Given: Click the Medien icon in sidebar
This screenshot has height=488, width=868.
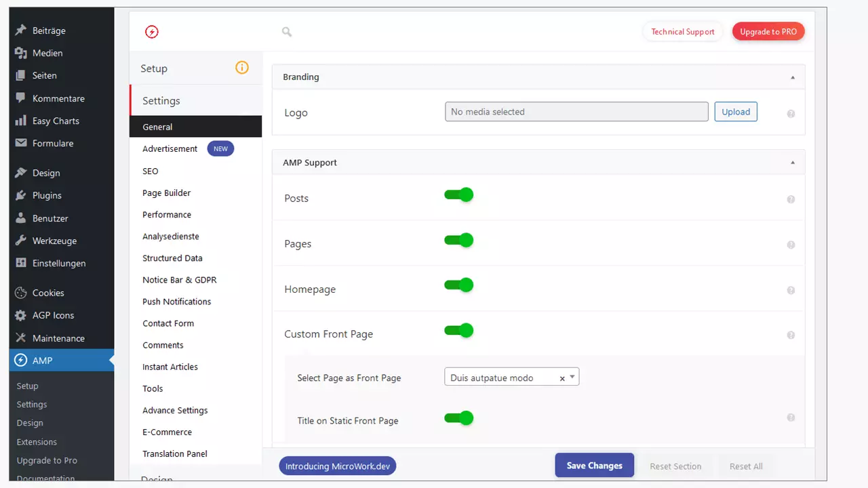Looking at the screenshot, I should pos(21,53).
